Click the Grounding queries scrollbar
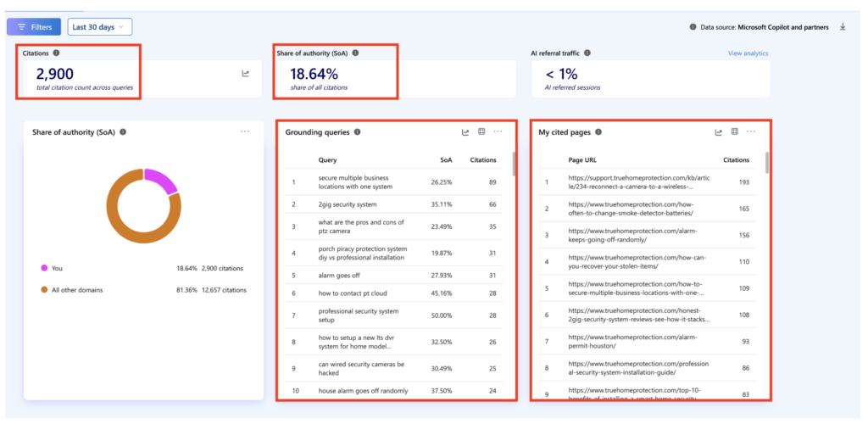Image resolution: width=868 pixels, height=424 pixels. coord(515,164)
